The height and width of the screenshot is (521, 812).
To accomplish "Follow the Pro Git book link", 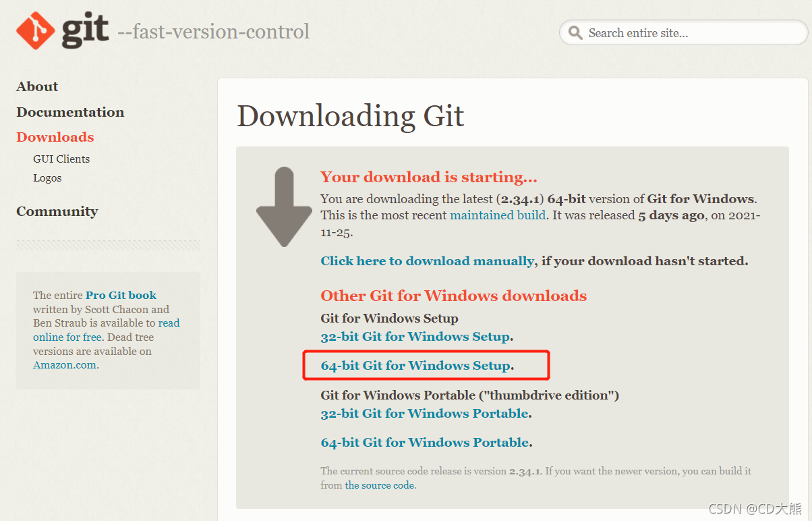I will pyautogui.click(x=121, y=295).
